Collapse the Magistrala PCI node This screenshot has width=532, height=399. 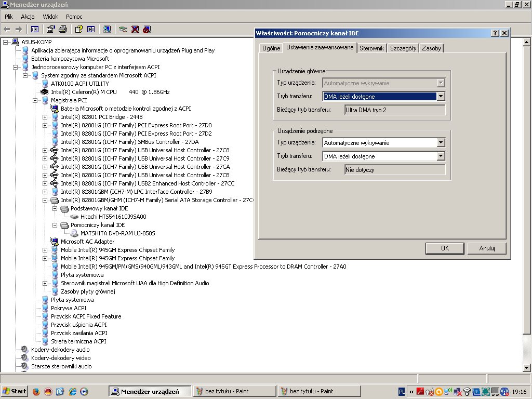35,100
